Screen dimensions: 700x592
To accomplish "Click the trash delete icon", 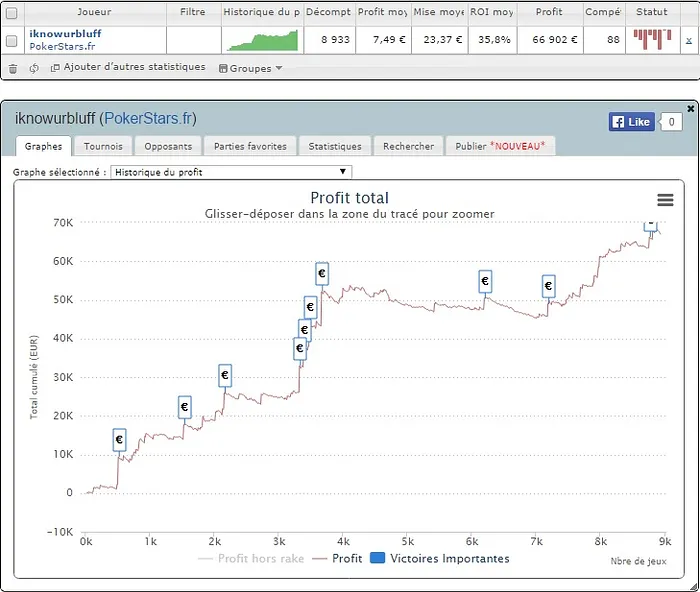I will click(13, 68).
